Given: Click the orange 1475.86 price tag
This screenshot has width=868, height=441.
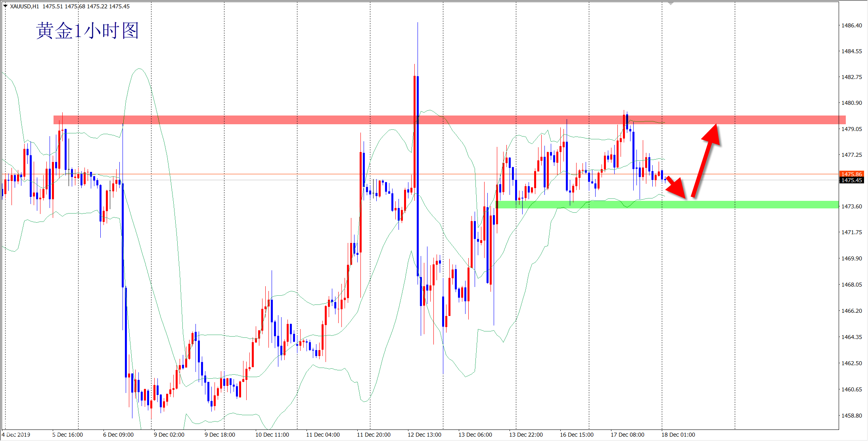Looking at the screenshot, I should tap(851, 174).
